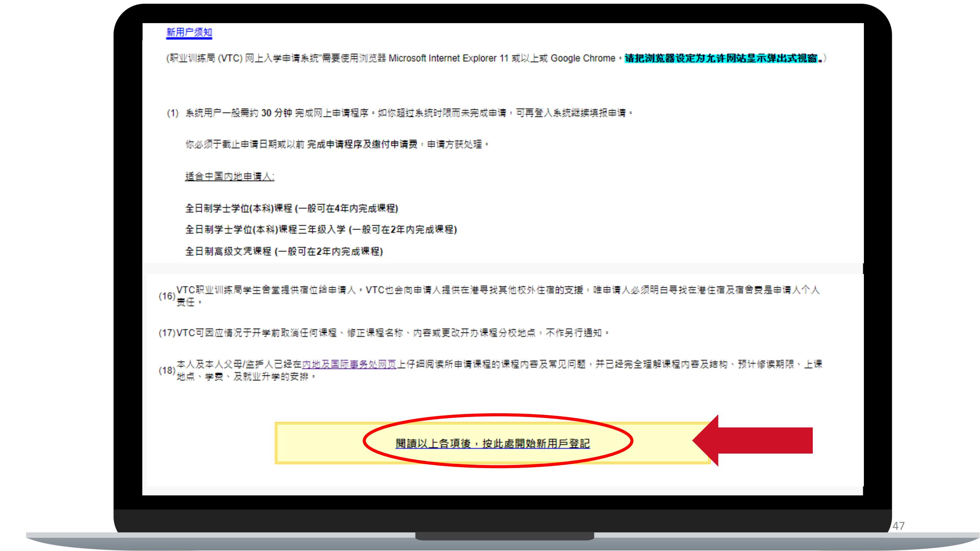Click item (1) about 30 分钟 completion time

tap(400, 113)
